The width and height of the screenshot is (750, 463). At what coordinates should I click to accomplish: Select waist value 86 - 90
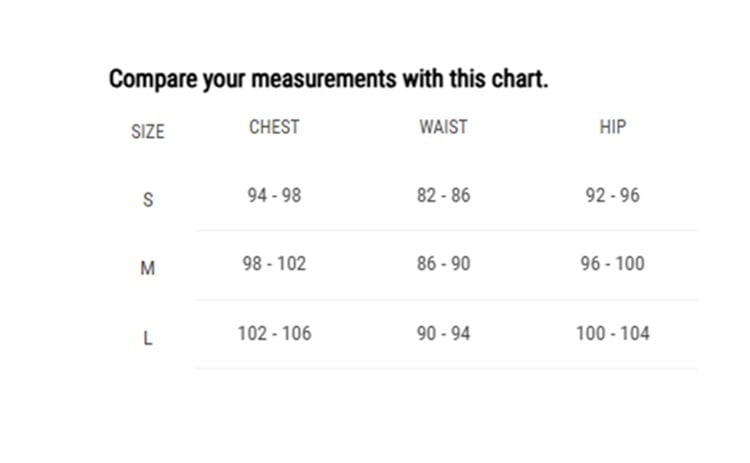[443, 264]
